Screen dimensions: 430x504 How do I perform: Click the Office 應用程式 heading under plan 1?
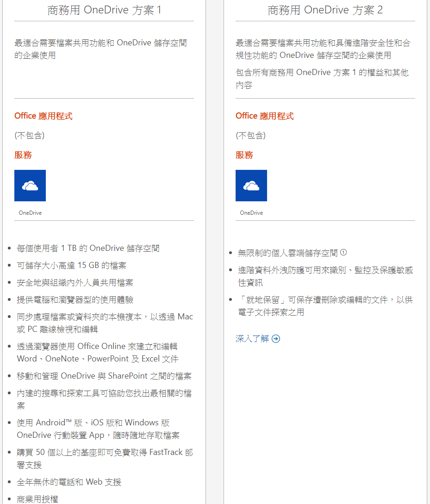[x=44, y=116]
